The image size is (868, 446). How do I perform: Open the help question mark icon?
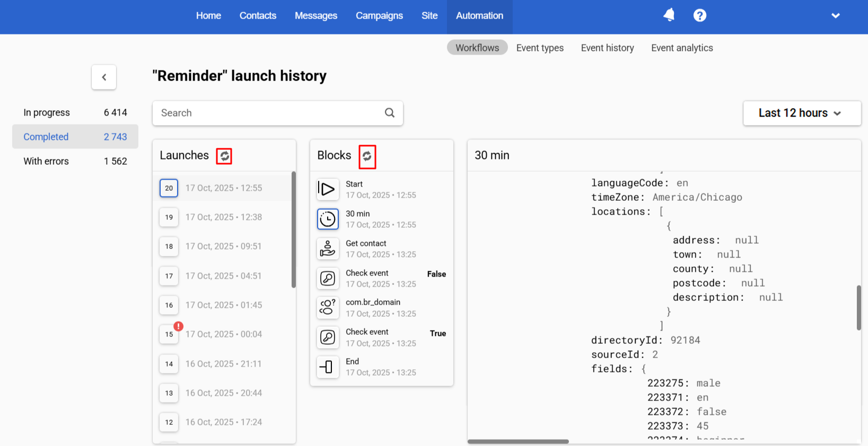(x=700, y=15)
